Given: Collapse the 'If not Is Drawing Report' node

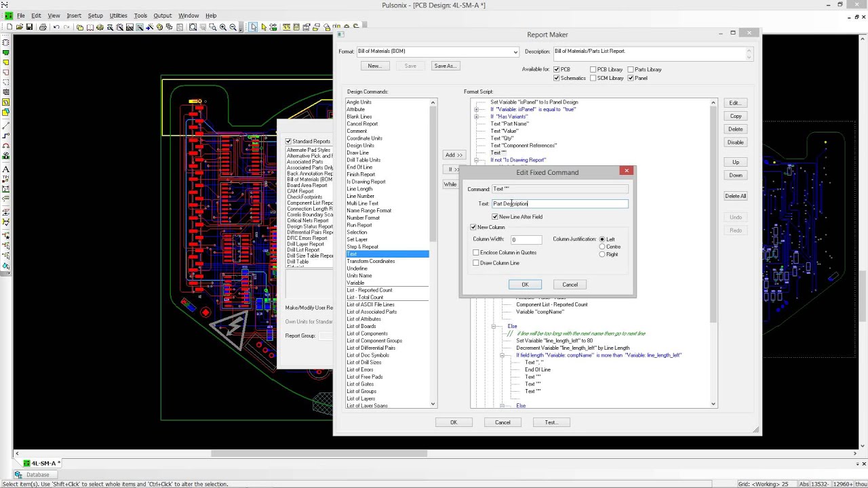Looking at the screenshot, I should coord(476,160).
